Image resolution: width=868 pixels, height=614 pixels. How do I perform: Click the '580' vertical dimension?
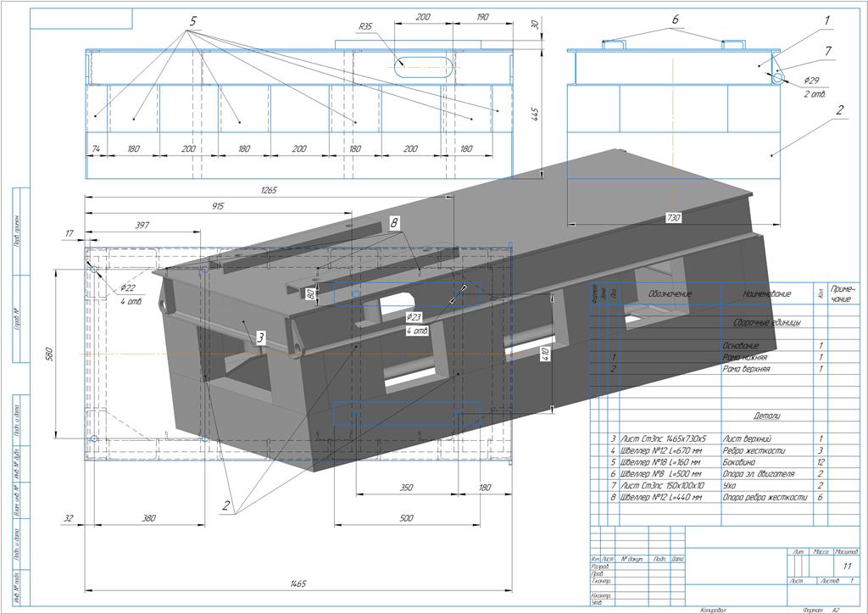click(x=48, y=354)
